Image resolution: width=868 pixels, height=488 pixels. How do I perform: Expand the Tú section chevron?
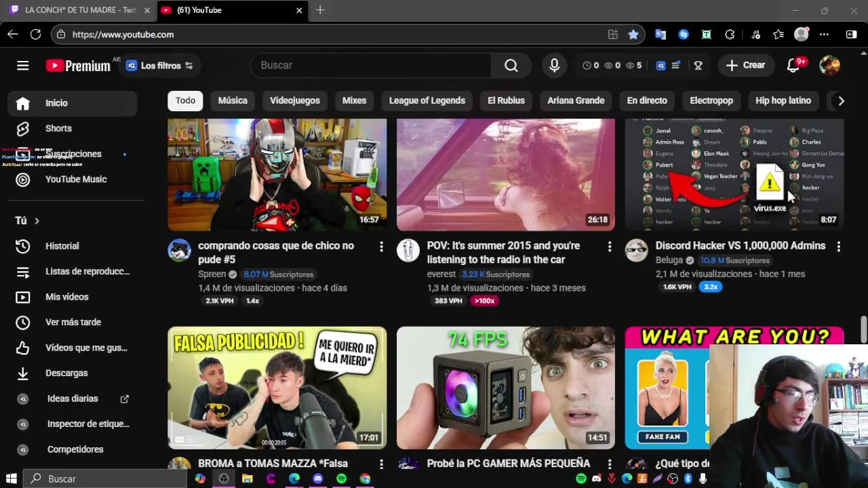coord(37,221)
